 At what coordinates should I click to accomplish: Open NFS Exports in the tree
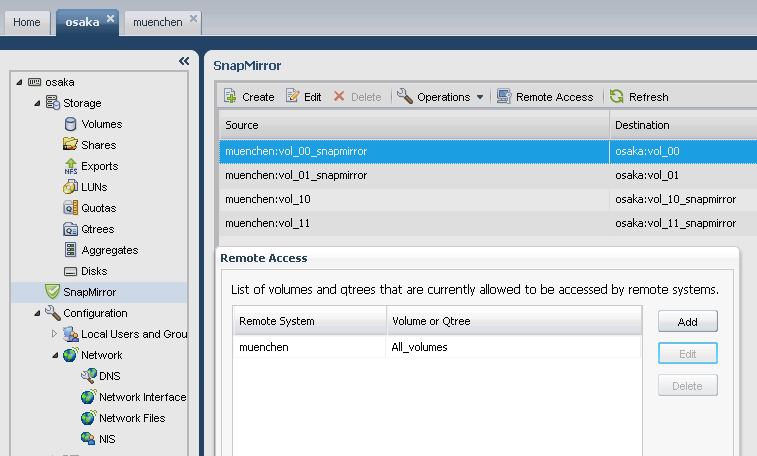[71, 166]
